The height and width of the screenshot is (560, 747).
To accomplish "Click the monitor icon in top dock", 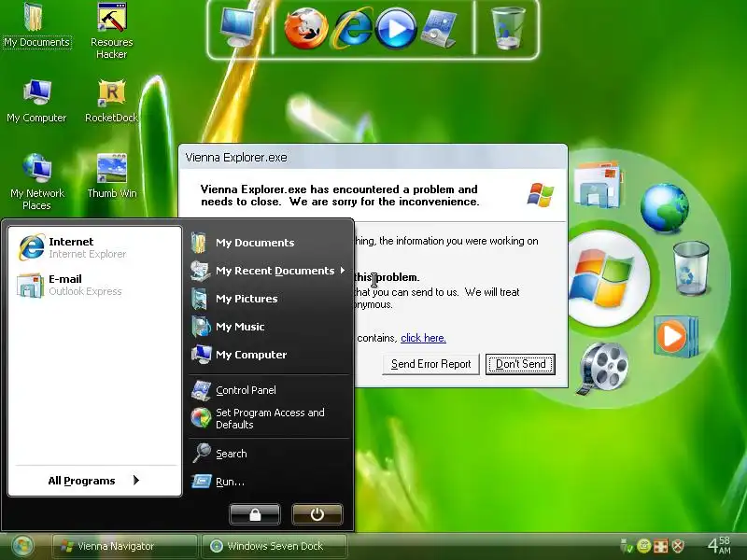I will click(237, 27).
